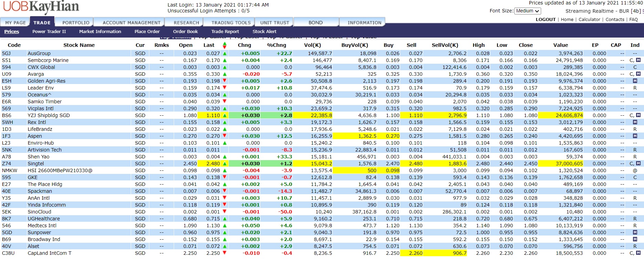Open the INFORMATION tab
Screen dimensions: 644x261
point(364,23)
